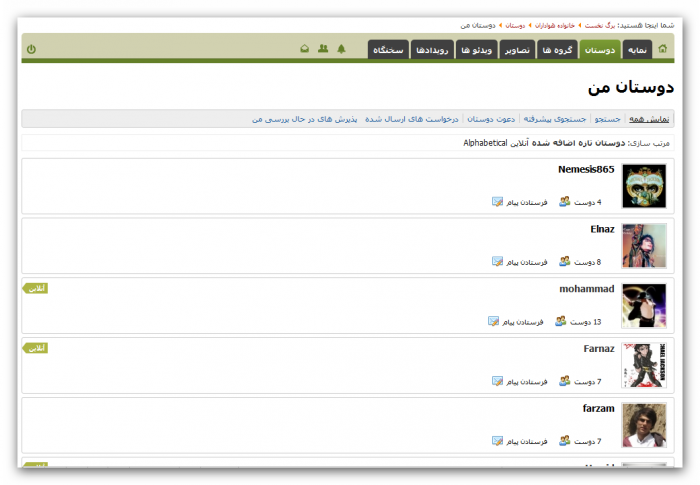This screenshot has width=700, height=485.
Task: Click the friends icon in Nemesis865 row
Action: click(x=565, y=201)
